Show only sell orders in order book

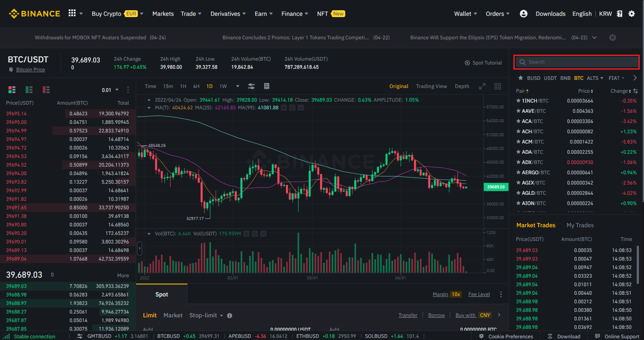point(46,90)
